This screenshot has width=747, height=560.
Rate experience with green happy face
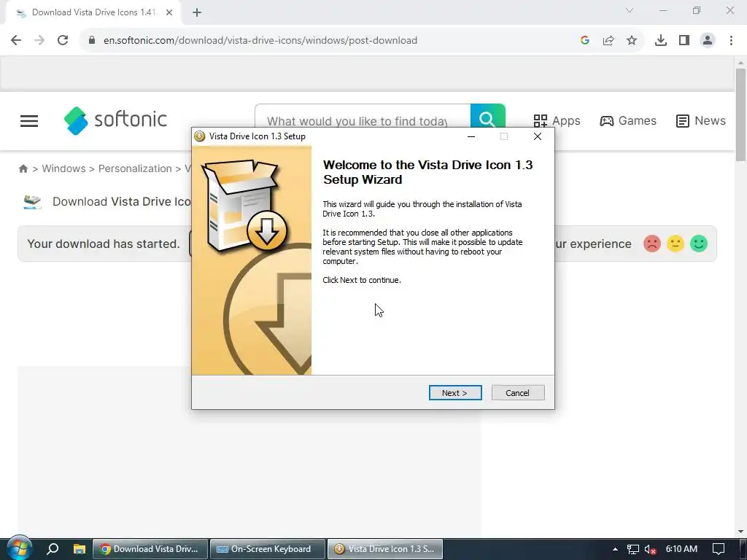(x=698, y=244)
